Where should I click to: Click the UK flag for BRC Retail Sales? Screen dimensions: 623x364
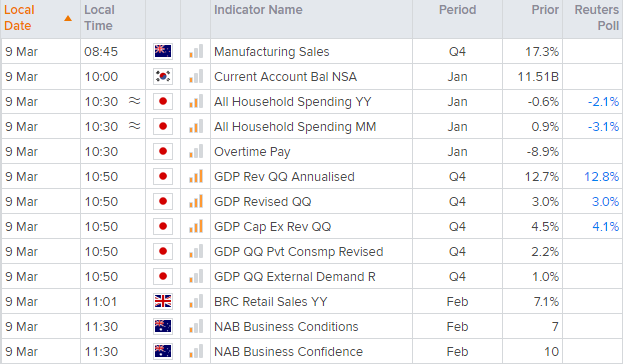coord(163,301)
